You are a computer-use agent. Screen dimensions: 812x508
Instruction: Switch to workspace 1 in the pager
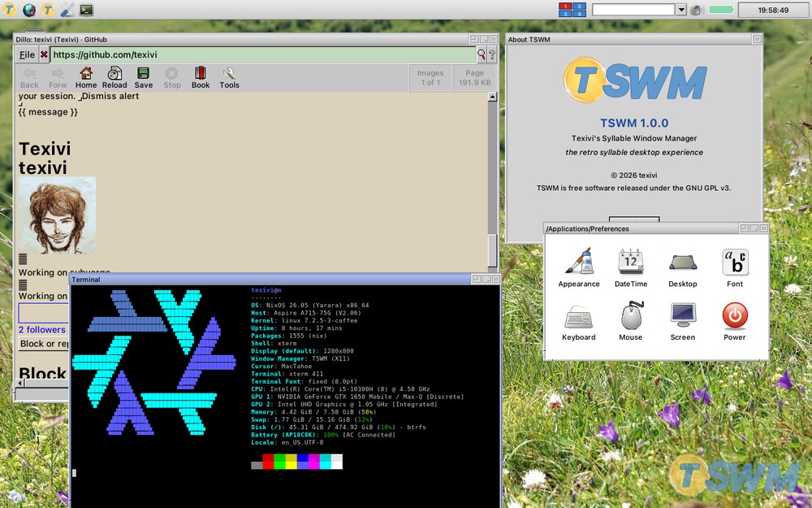[565, 7]
